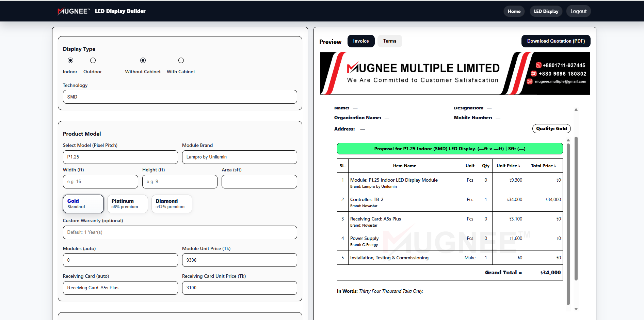Screen dimensions: 644x320
Task: Click the Receiving Card Unit Price field
Action: tap(239, 288)
